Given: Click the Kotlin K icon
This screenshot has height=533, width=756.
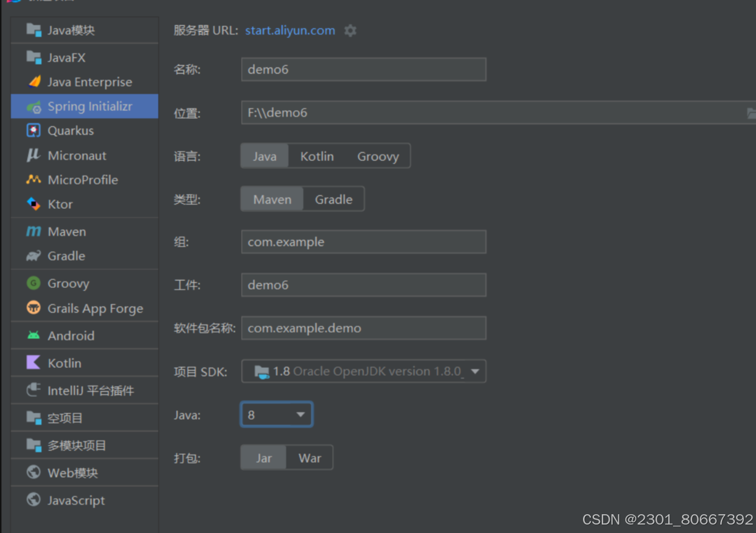Looking at the screenshot, I should tap(34, 362).
